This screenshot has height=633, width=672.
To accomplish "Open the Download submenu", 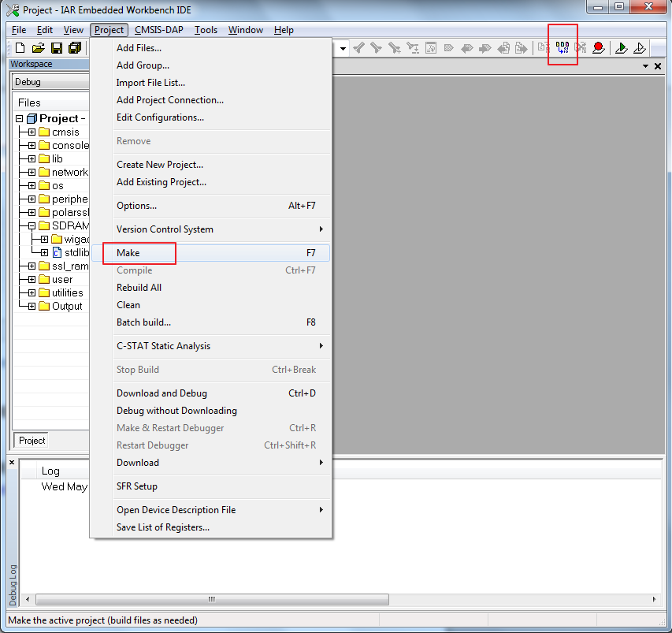I will 211,463.
